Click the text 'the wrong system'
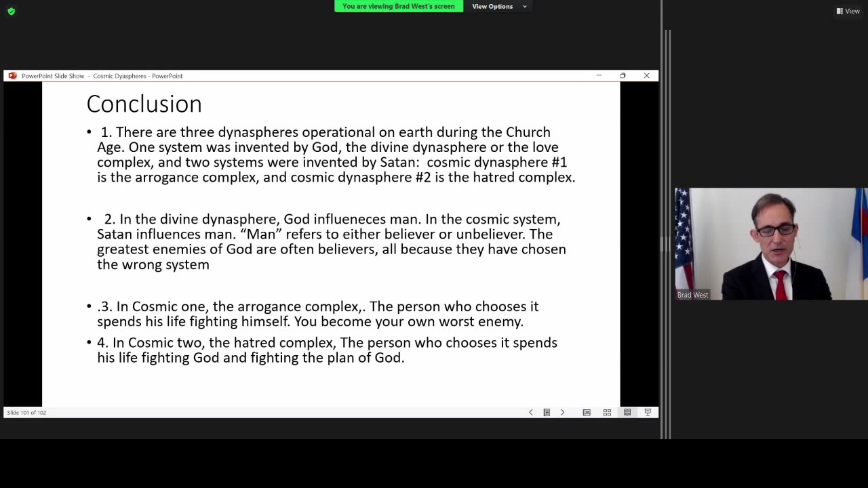Viewport: 868px width, 488px height. [x=153, y=264]
